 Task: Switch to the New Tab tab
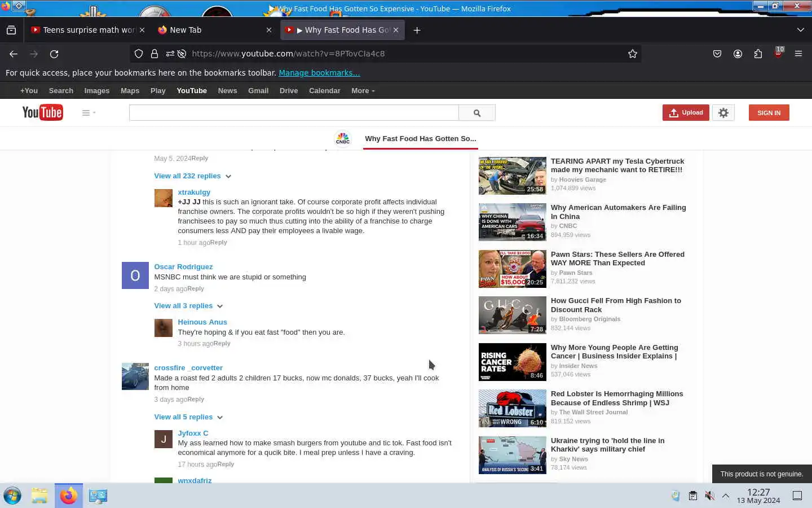point(214,30)
